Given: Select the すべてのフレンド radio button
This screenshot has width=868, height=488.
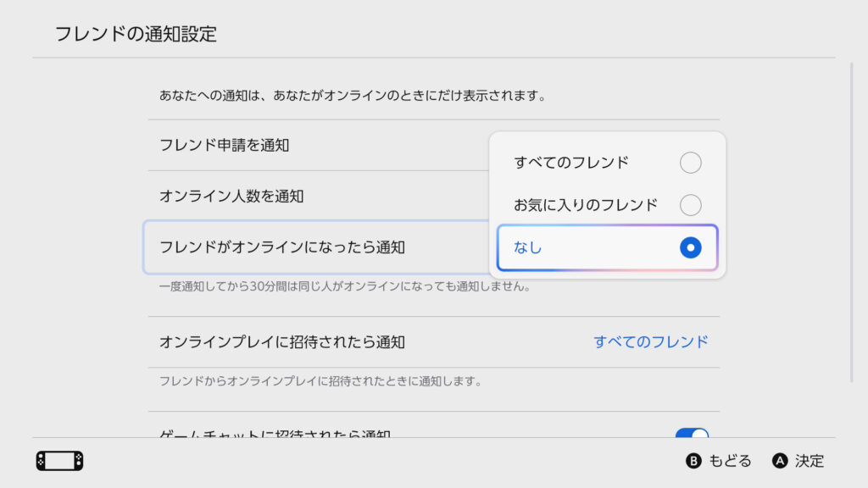Looking at the screenshot, I should coord(690,163).
